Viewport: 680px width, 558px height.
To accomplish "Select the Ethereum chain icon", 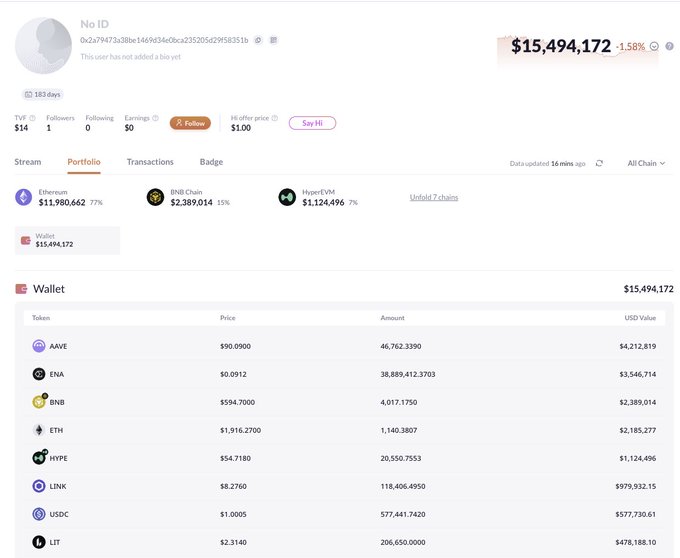I will pyautogui.click(x=23, y=197).
